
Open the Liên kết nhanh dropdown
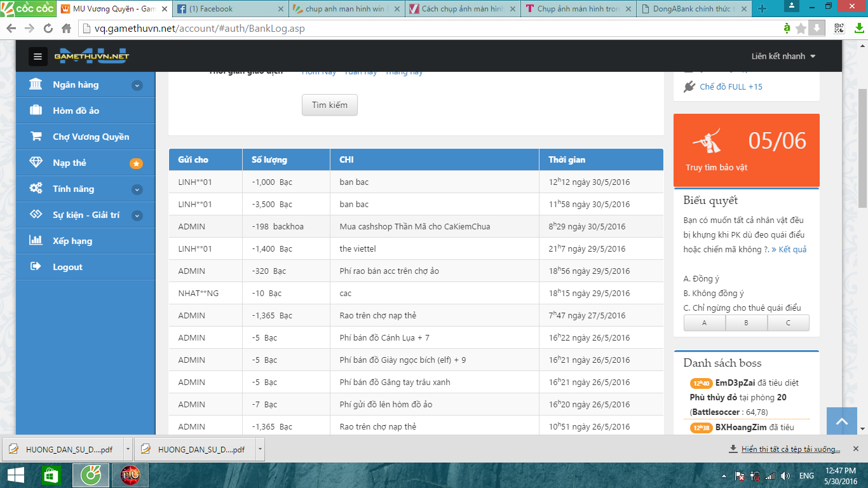[x=783, y=57]
